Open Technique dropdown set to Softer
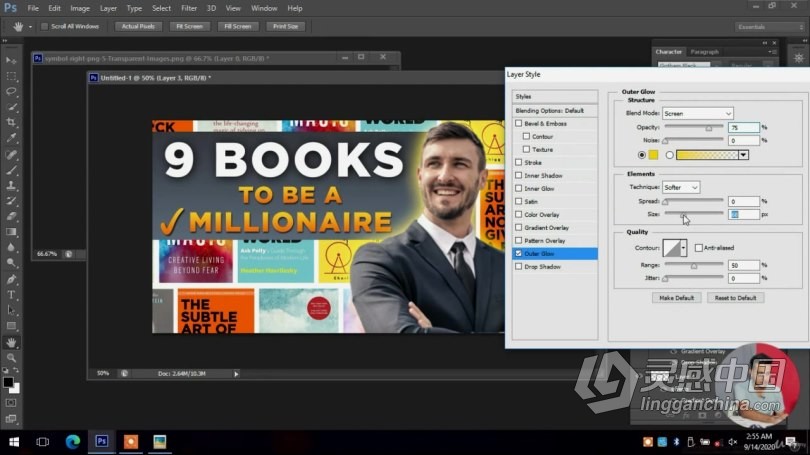The width and height of the screenshot is (810, 455). point(681,187)
